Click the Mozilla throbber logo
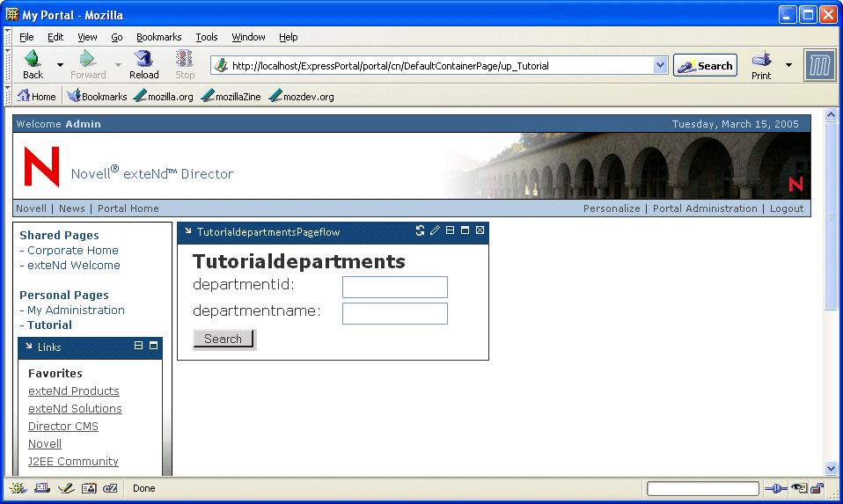The image size is (843, 504). click(819, 66)
